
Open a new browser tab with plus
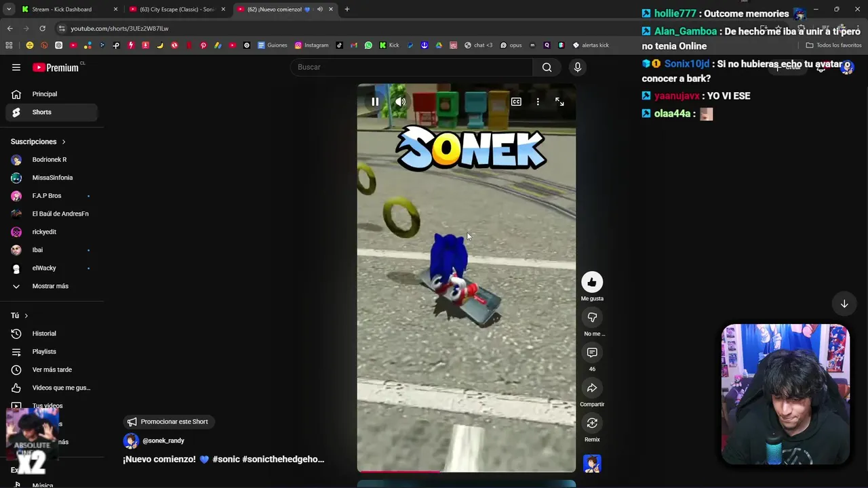pyautogui.click(x=347, y=9)
